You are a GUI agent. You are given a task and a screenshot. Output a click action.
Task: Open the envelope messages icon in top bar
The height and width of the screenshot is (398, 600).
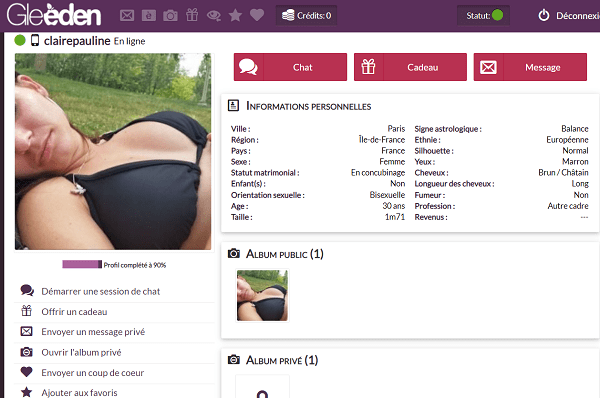click(x=127, y=15)
